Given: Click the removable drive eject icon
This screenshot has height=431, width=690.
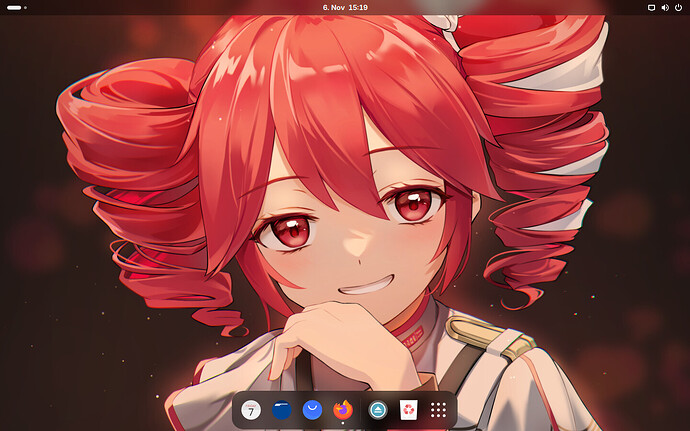Looking at the screenshot, I should pyautogui.click(x=377, y=409).
